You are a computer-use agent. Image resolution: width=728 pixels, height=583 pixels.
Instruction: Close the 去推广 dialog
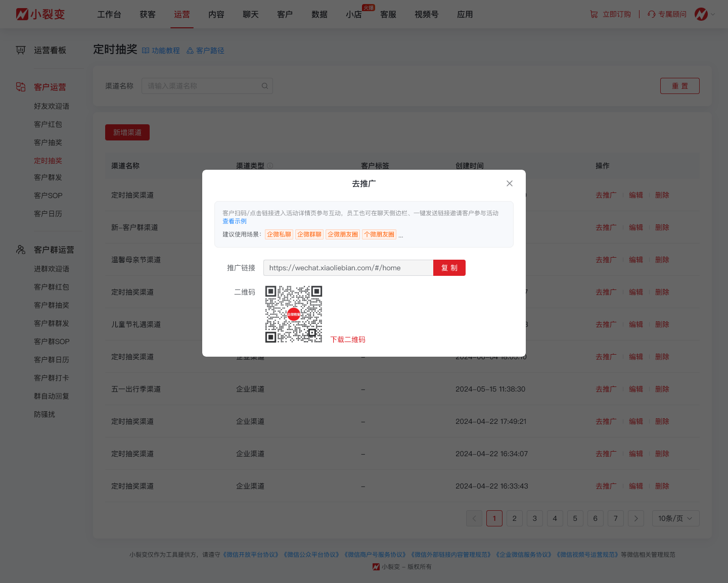tap(510, 183)
